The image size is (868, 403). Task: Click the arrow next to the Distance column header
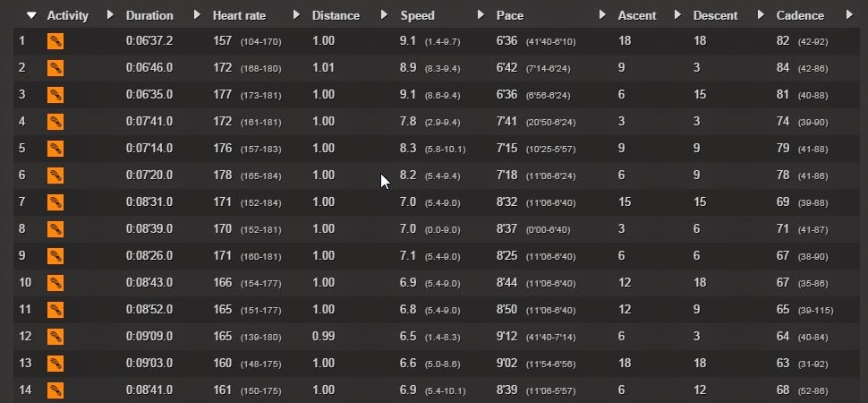point(384,15)
